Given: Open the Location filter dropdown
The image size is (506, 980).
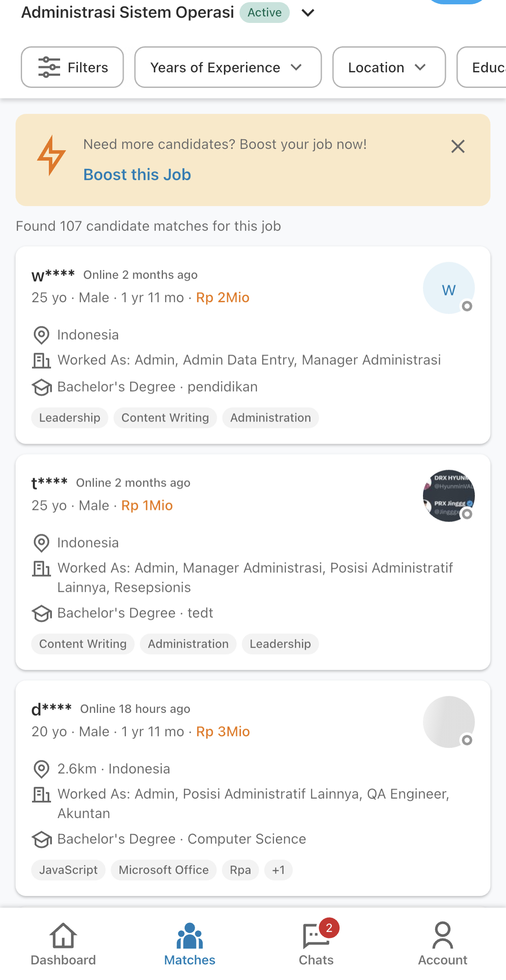Looking at the screenshot, I should pyautogui.click(x=388, y=68).
